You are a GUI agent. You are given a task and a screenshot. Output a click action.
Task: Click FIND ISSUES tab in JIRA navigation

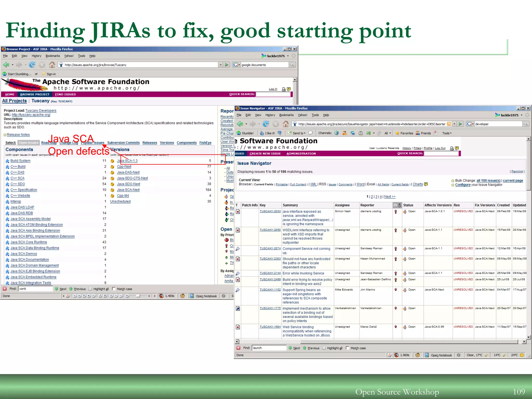(x=65, y=94)
